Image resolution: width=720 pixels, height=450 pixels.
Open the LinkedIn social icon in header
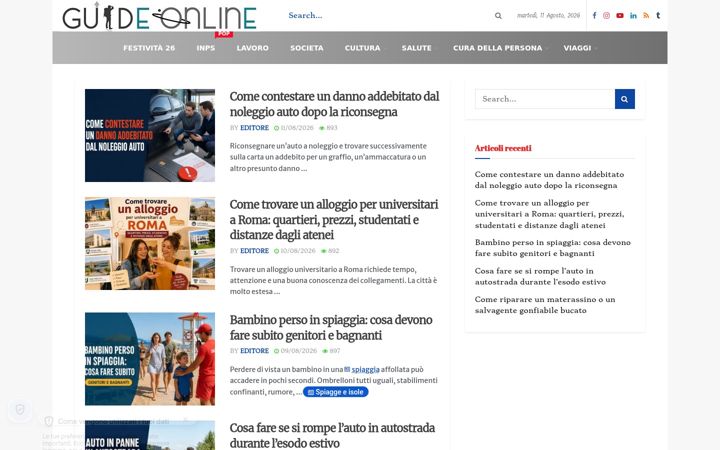[633, 16]
